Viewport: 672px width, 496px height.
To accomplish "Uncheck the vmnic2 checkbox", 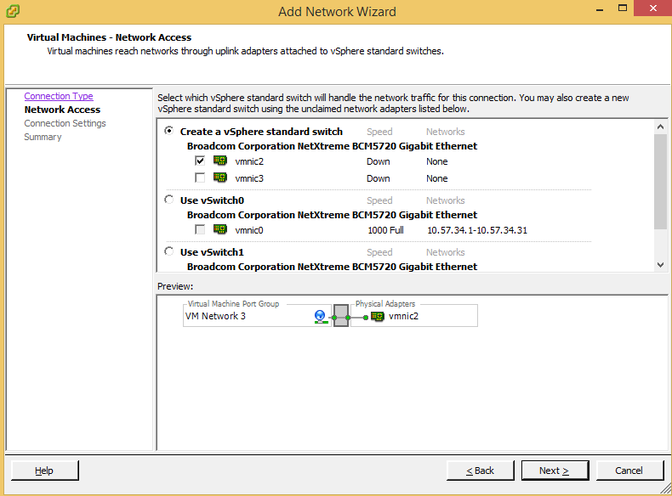I will pos(200,161).
